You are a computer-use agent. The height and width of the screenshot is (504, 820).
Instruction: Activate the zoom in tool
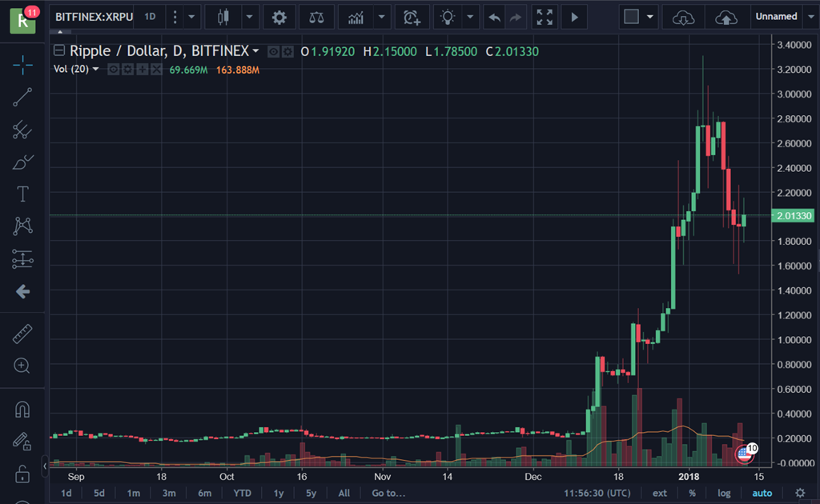coord(22,366)
